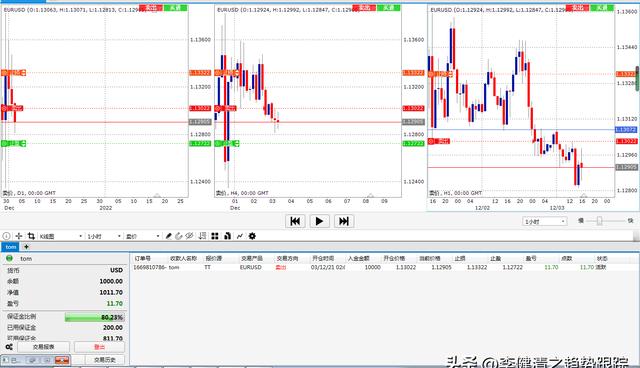Toggle green status indicator next to tom

(x=9, y=258)
